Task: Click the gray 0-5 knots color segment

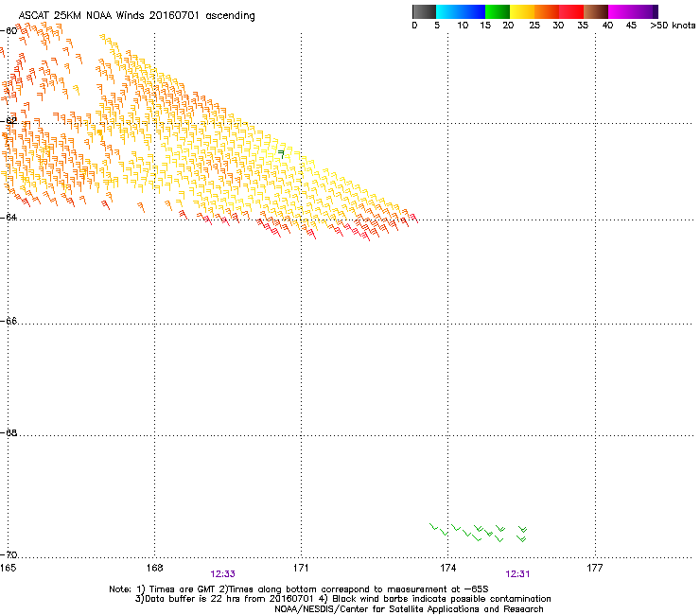Action: pyautogui.click(x=424, y=11)
